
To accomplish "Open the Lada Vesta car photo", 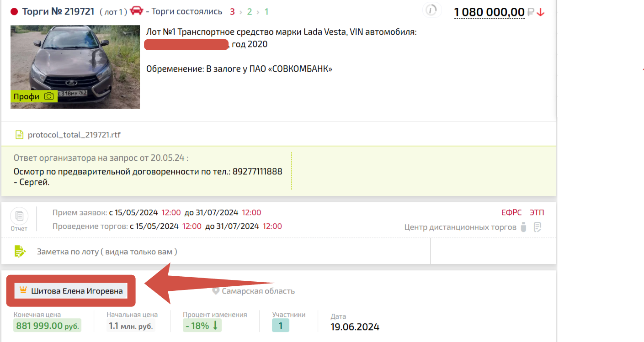I will 75,67.
